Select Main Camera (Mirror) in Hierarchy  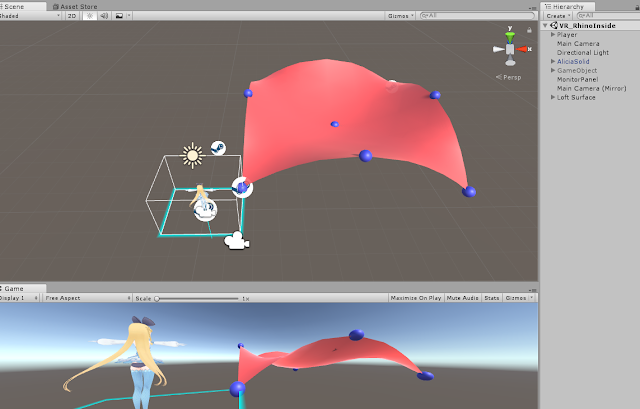591,89
